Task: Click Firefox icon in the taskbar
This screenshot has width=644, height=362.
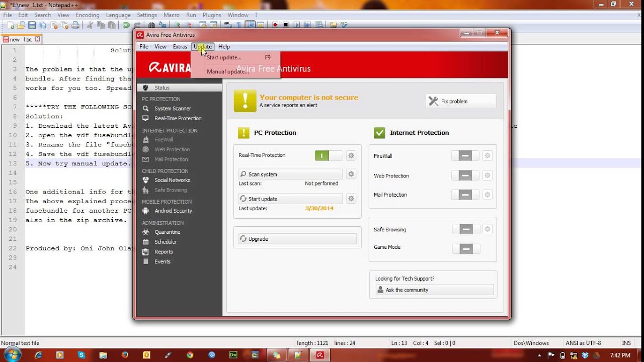Action: tap(125, 355)
